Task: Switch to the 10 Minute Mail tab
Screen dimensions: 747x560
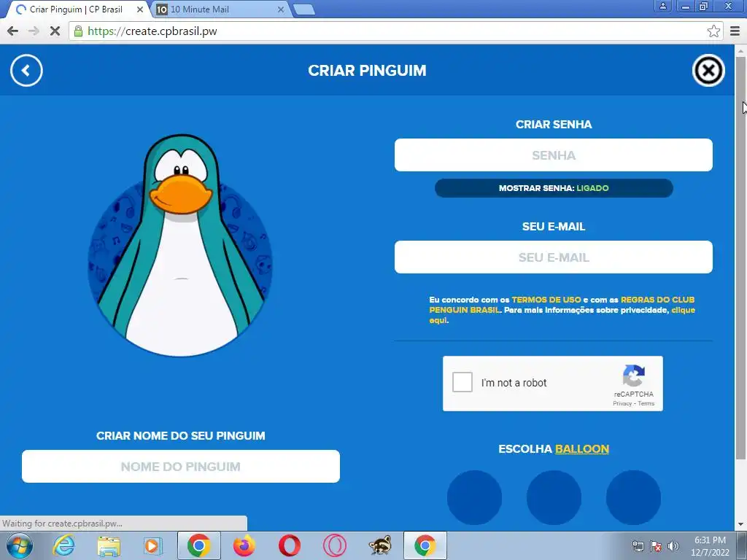Action: coord(219,9)
